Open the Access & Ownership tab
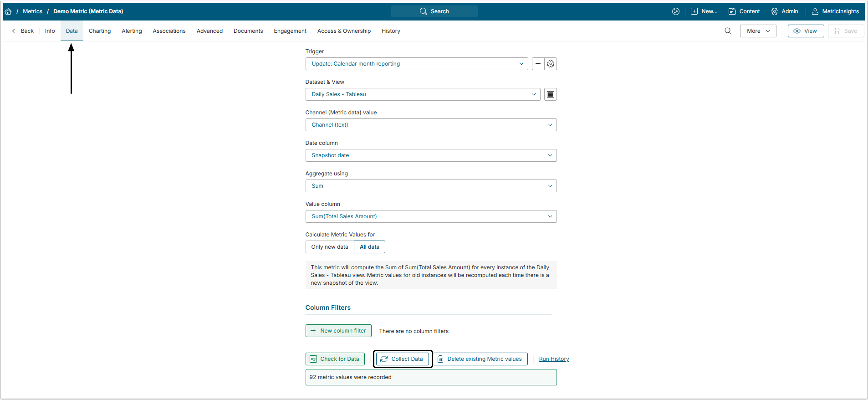This screenshot has height=400, width=868. point(344,31)
